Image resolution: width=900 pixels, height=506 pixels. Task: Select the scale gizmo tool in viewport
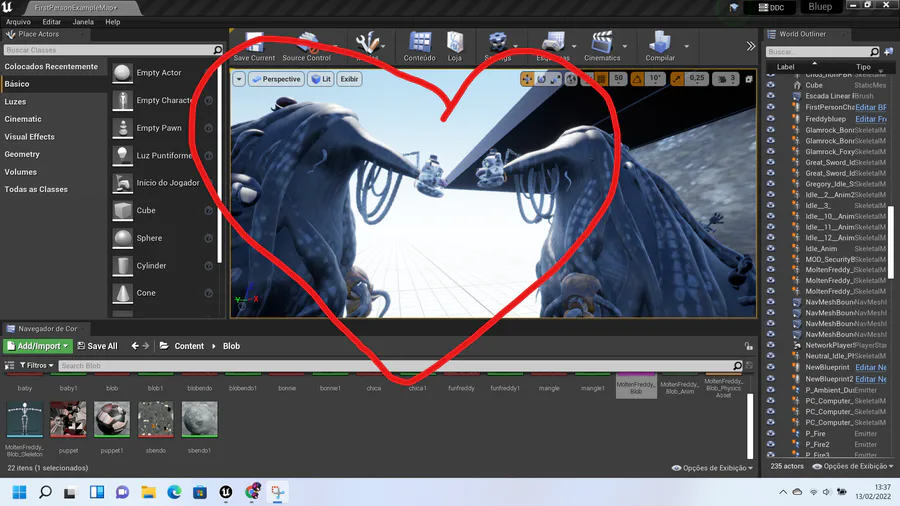(555, 79)
